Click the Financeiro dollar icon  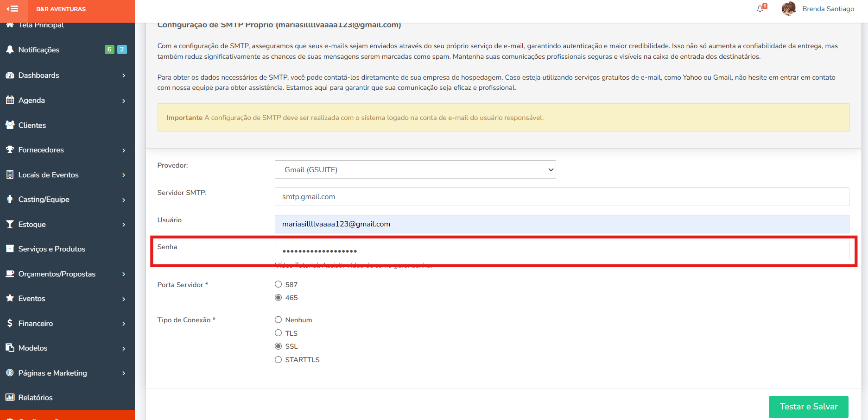point(10,323)
